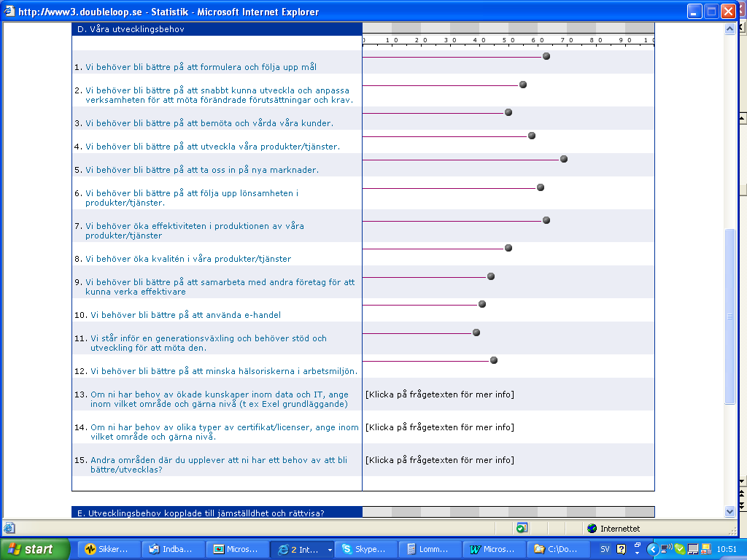
Task: Open question 1 about formulating goals
Action: point(201,67)
